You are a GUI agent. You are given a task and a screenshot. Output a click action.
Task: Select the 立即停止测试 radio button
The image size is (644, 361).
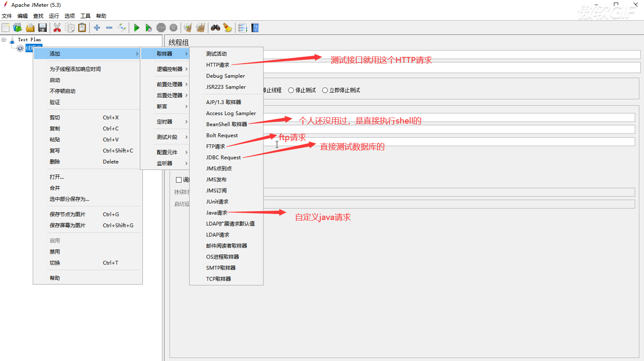pyautogui.click(x=325, y=90)
